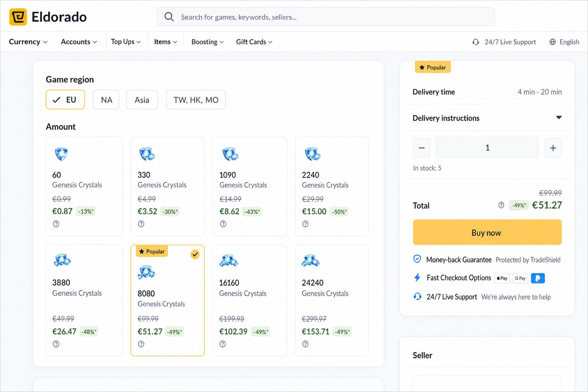Expand the Delivery instructions section
The height and width of the screenshot is (392, 588).
click(487, 118)
